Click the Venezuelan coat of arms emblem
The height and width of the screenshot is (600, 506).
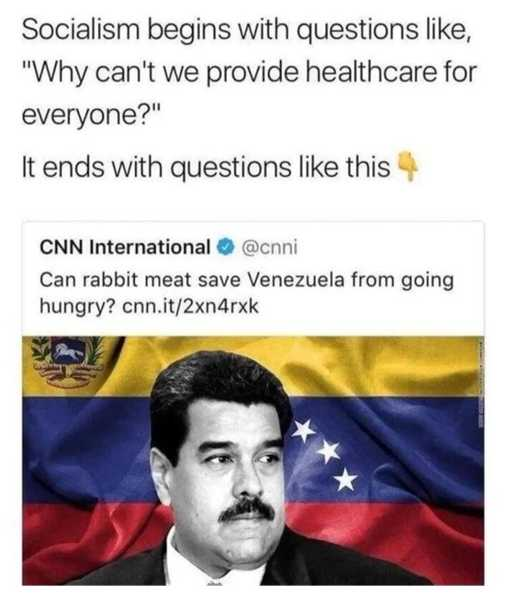68,360
